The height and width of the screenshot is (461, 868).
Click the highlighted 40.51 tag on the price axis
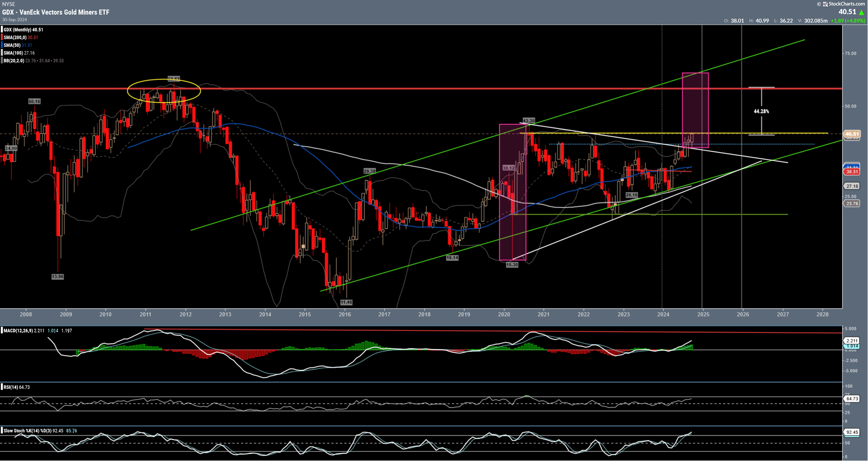coord(852,134)
